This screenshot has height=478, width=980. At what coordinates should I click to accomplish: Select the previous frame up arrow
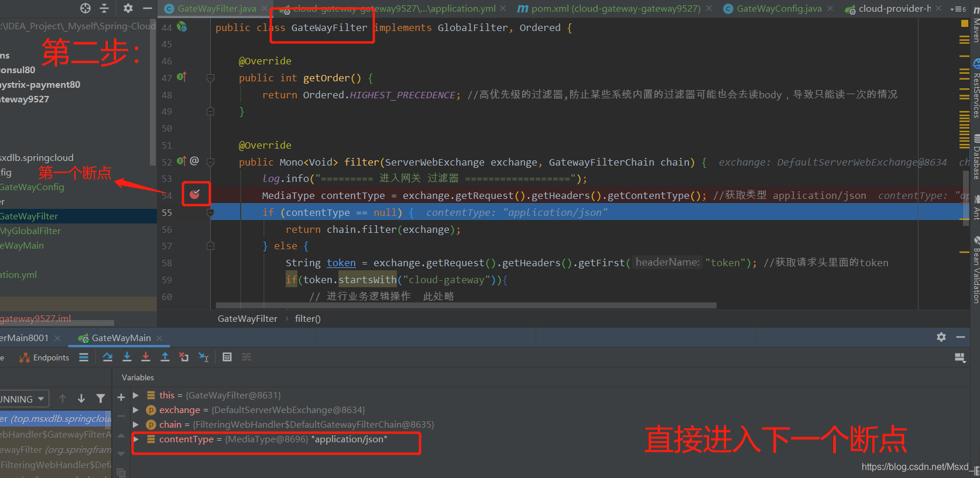point(63,398)
